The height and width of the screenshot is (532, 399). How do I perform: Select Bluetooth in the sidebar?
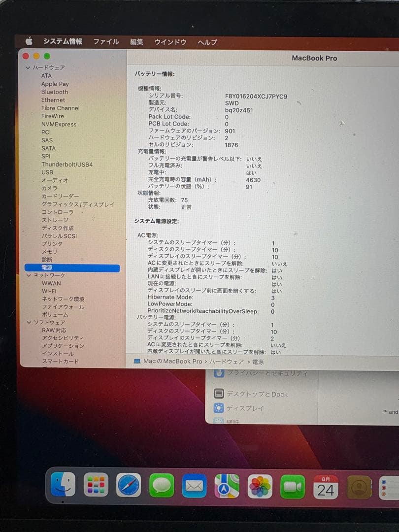54,92
